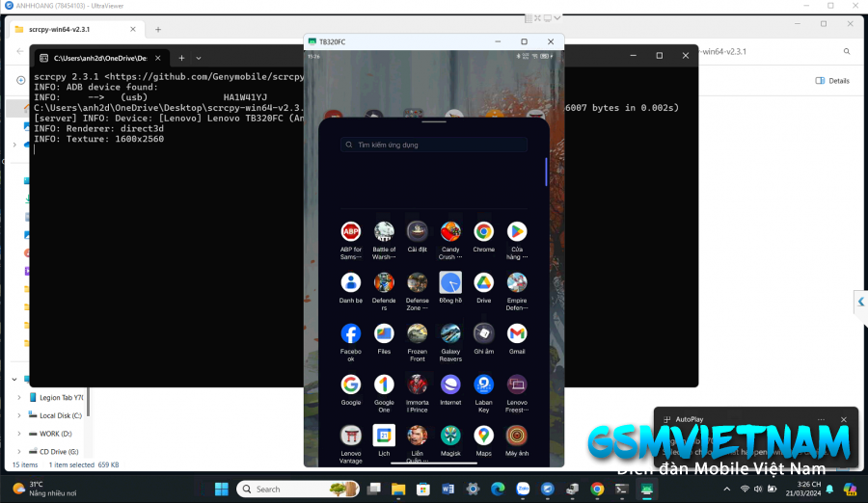Open Lịch calendar app icon
Viewport: 868px width, 503px height.
(x=384, y=436)
